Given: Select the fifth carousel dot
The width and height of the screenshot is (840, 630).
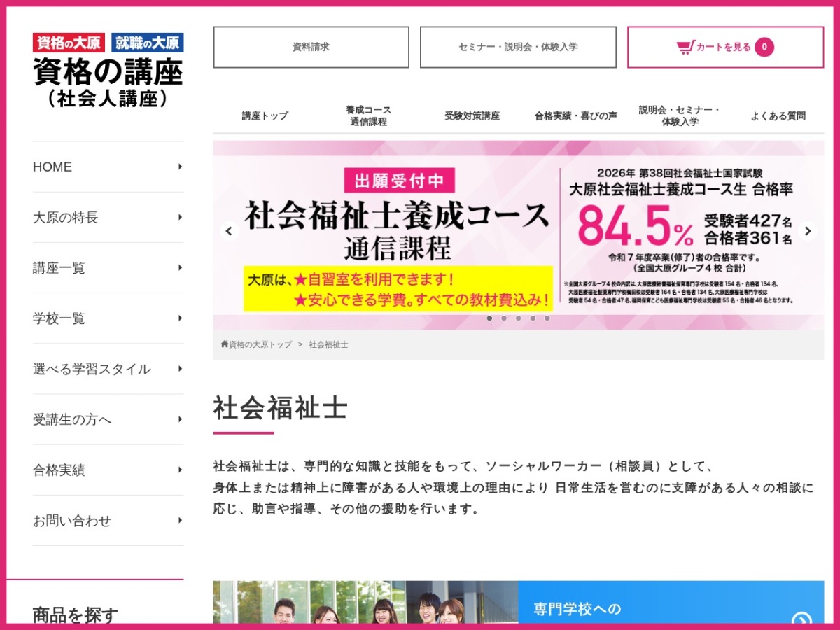Looking at the screenshot, I should pyautogui.click(x=547, y=318).
